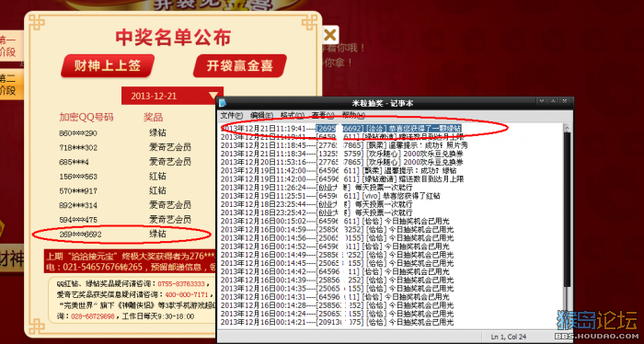Click winner row 860***290 绿钻
The image size is (644, 344).
point(113,133)
